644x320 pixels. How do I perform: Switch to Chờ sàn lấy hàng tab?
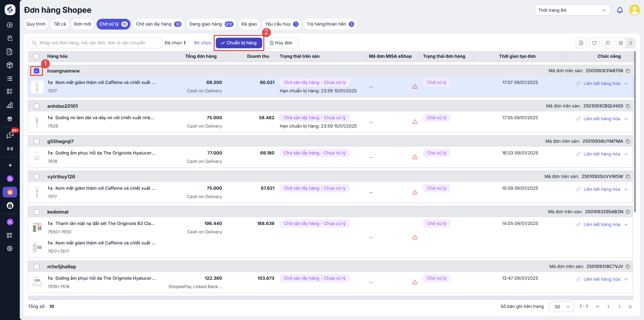click(158, 24)
